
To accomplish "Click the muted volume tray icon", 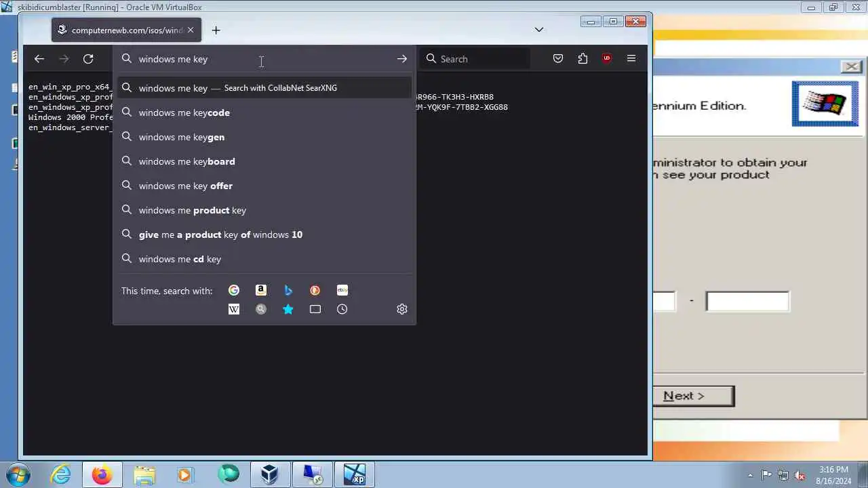I will 800,475.
